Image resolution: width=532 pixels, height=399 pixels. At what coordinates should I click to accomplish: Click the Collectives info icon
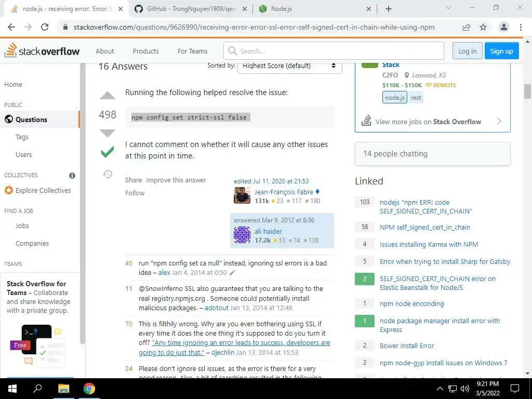(72, 176)
